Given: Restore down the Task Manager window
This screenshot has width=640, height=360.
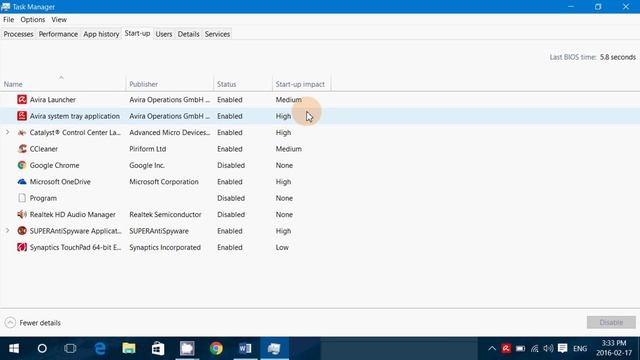Looking at the screenshot, I should click(x=598, y=7).
